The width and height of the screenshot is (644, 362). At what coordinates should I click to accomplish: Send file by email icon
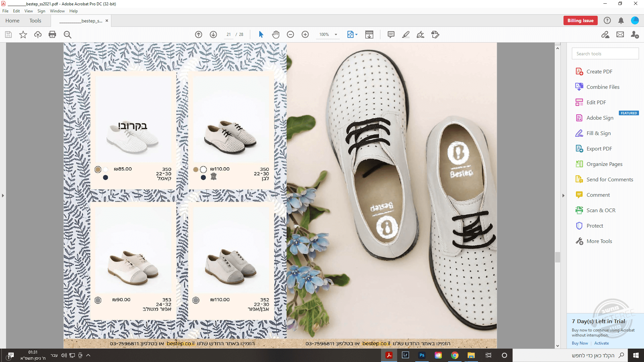(x=620, y=35)
